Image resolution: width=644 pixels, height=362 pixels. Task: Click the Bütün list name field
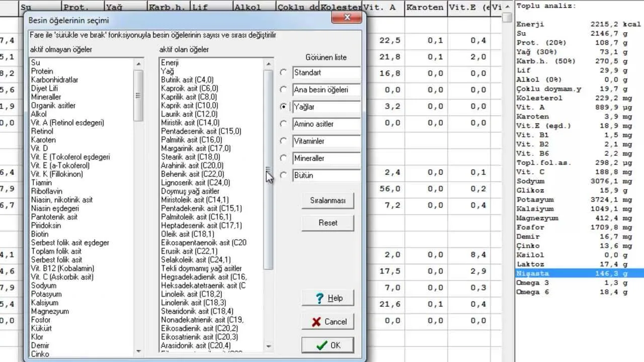click(327, 175)
